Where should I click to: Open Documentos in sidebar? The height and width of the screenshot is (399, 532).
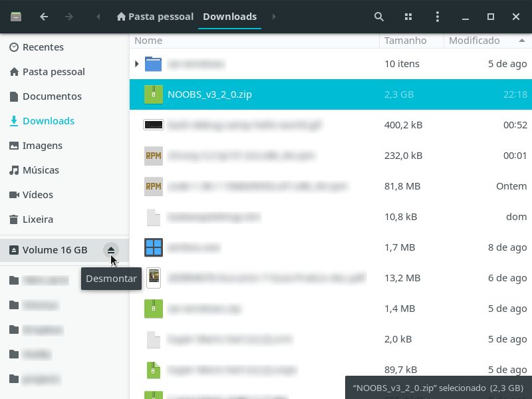(52, 96)
